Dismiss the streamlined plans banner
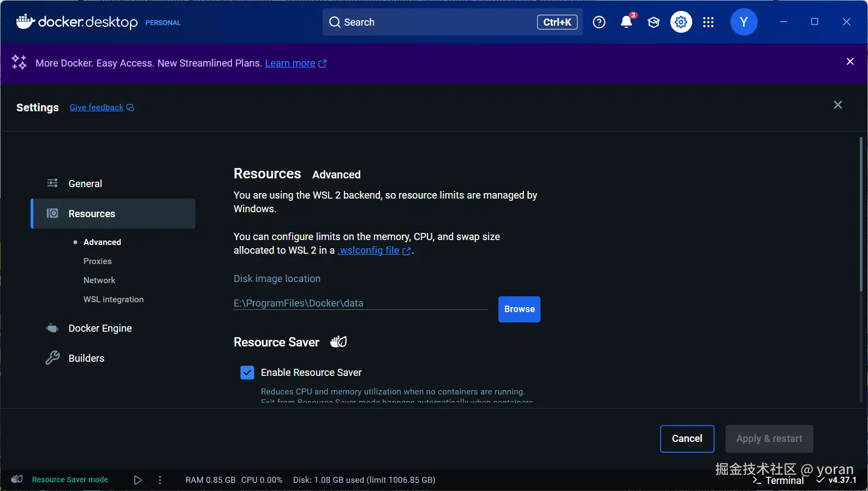868x491 pixels. point(850,62)
